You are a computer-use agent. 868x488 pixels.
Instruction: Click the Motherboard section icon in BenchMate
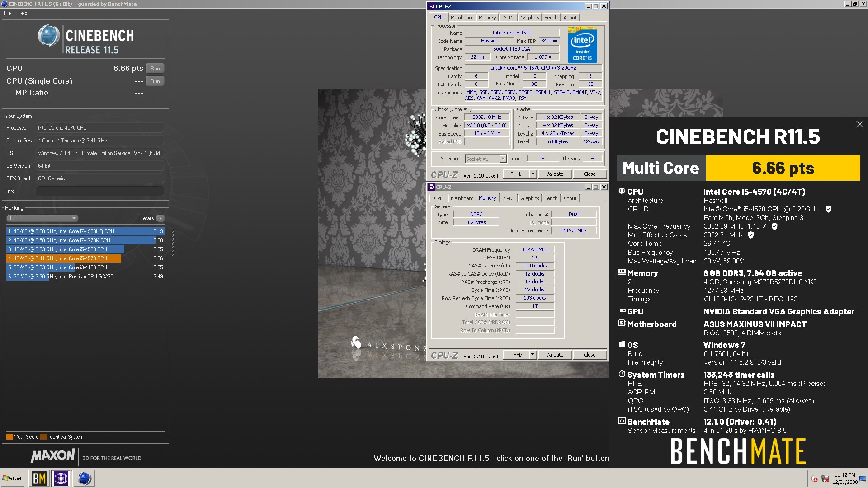coord(622,324)
